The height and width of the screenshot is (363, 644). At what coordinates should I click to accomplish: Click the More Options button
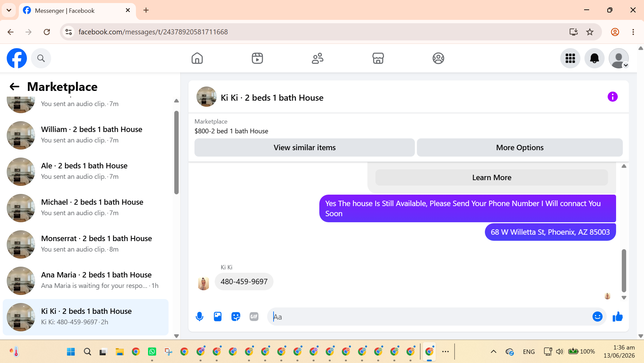click(520, 147)
